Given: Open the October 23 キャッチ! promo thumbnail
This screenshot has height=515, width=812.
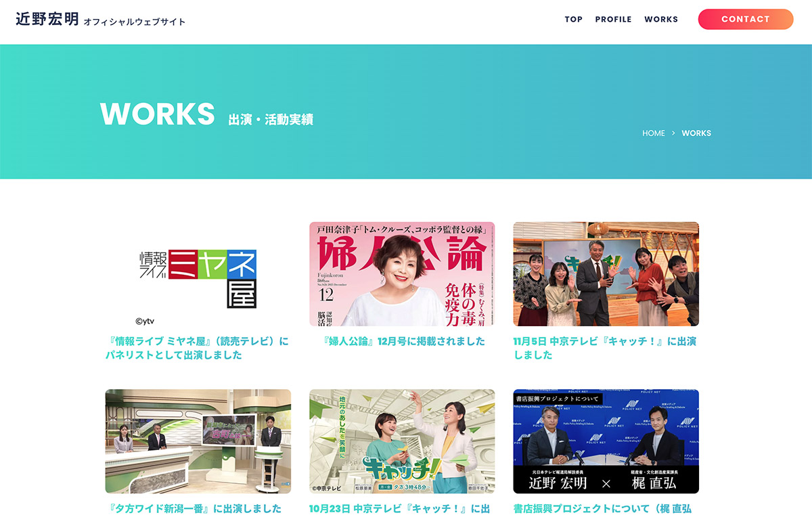Looking at the screenshot, I should click(x=402, y=441).
